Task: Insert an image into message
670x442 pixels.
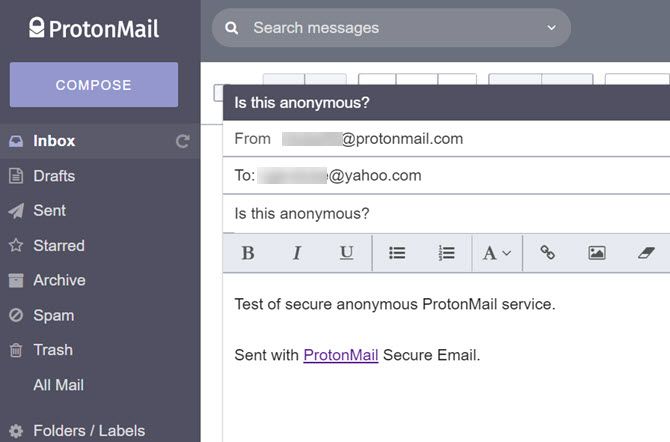Action: coord(597,253)
